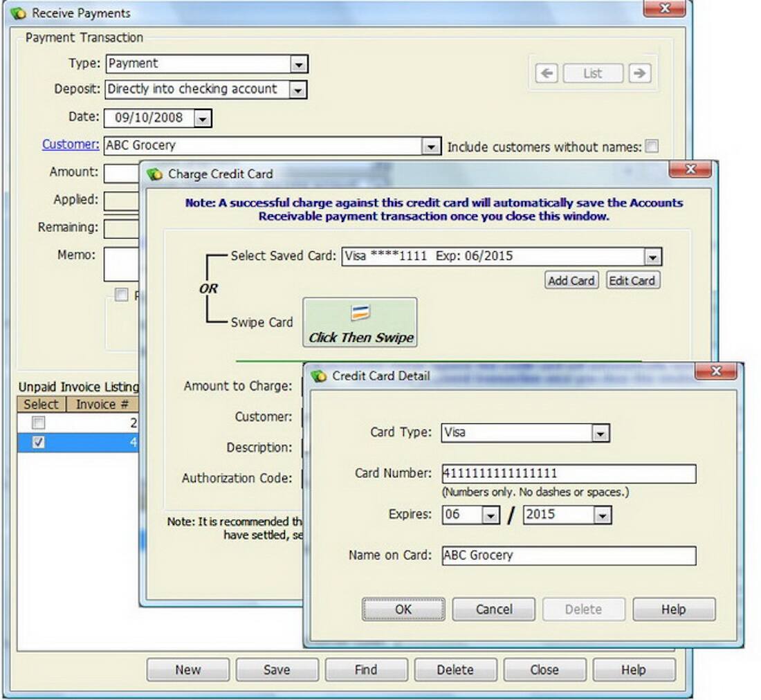Click the Edit Card button
Image resolution: width=761 pixels, height=700 pixels.
(632, 280)
